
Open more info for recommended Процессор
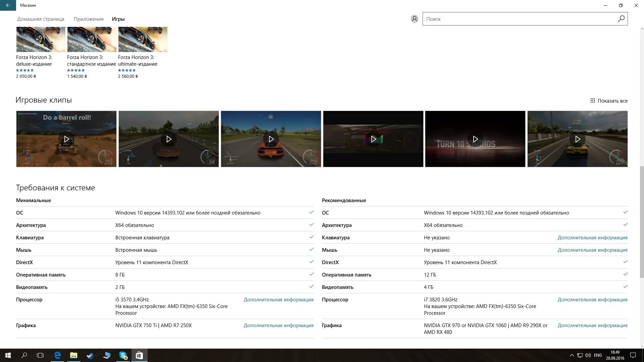(592, 300)
